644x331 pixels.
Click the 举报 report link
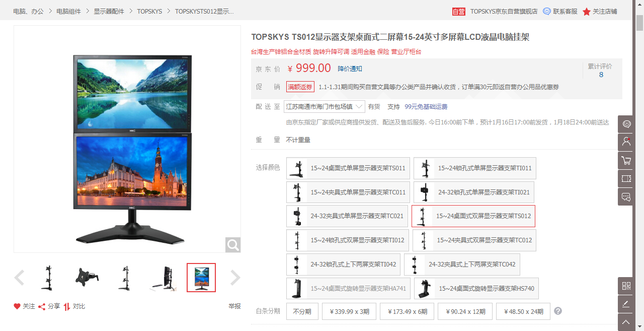click(234, 306)
